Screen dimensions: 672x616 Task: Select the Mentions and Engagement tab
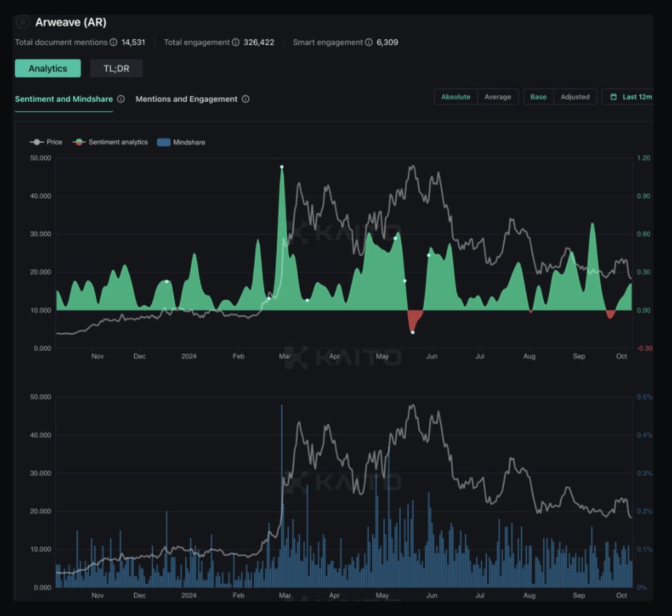187,99
